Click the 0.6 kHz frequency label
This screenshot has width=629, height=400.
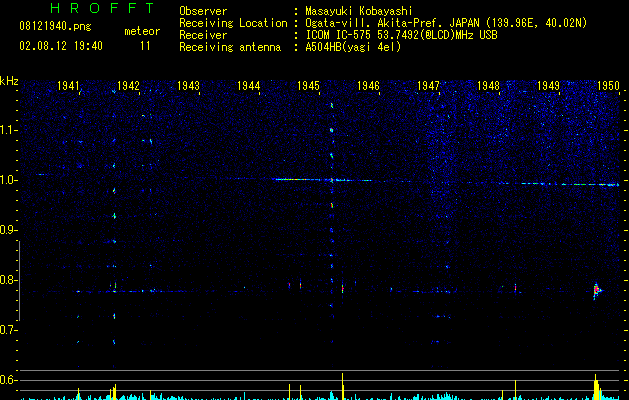click(8, 380)
